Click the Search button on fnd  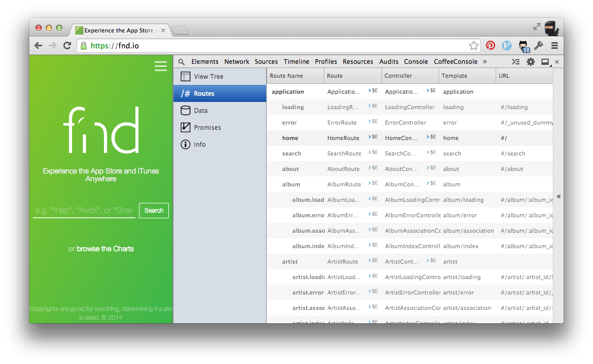point(154,211)
